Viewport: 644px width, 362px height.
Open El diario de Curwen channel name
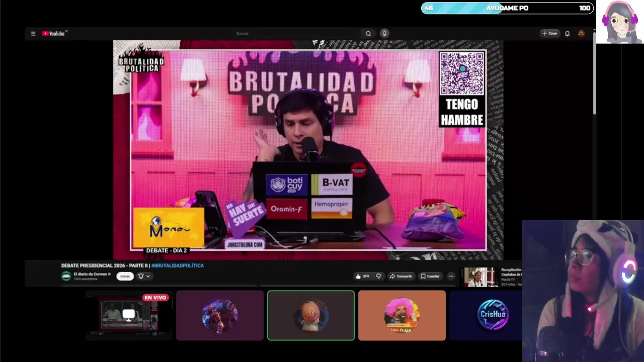coord(91,274)
